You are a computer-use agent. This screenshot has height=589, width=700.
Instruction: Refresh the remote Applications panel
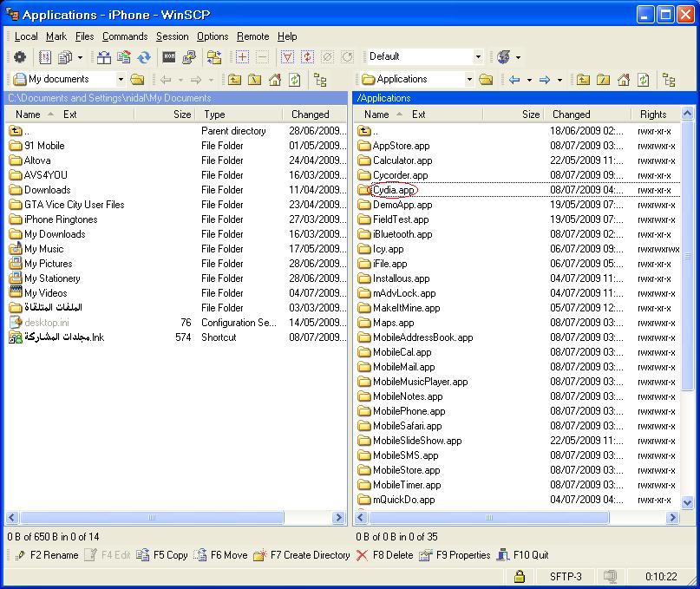644,80
